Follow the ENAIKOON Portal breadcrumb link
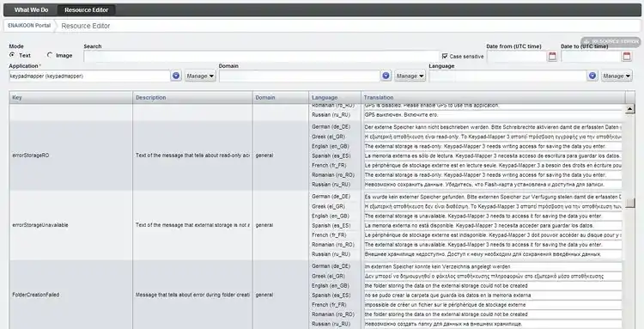644x329 pixels. [x=29, y=26]
